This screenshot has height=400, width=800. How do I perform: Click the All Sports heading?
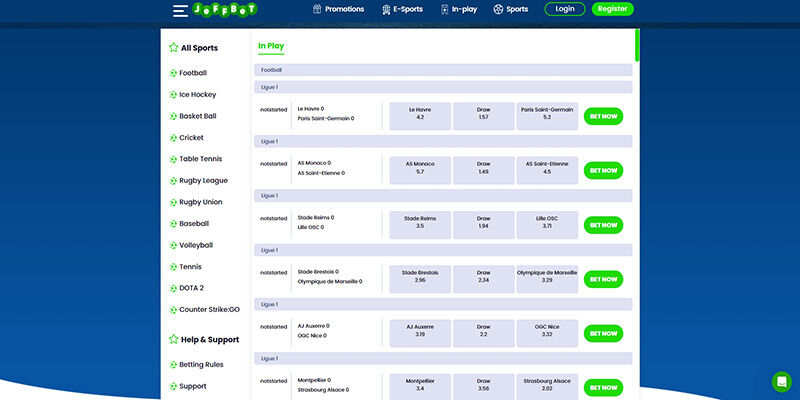coord(199,48)
